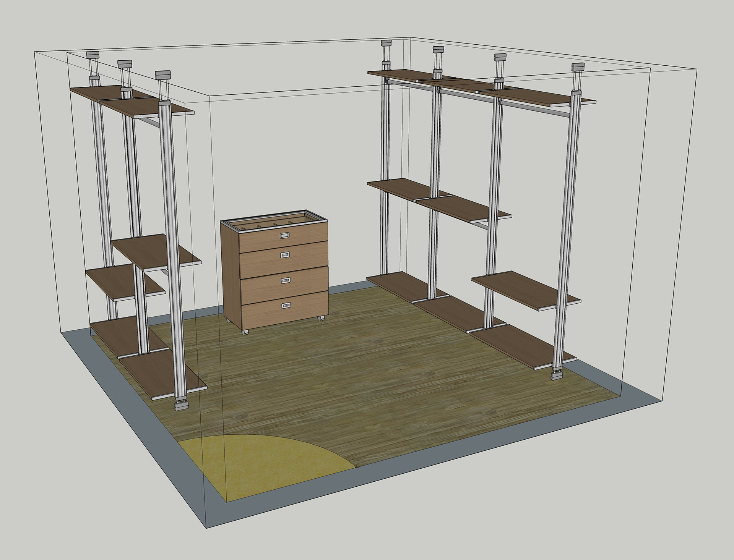This screenshot has height=560, width=734.
Task: Click the ceiling mount atop front left post
Action: pyautogui.click(x=163, y=74)
